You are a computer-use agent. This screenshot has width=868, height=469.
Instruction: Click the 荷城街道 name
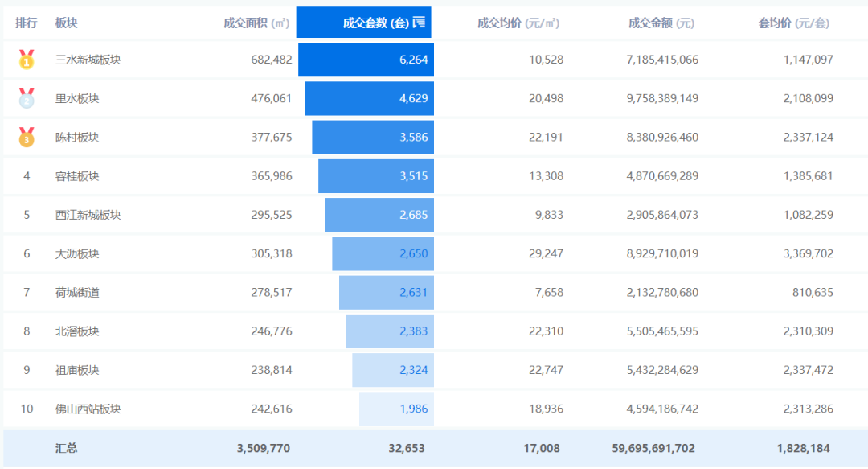[77, 293]
